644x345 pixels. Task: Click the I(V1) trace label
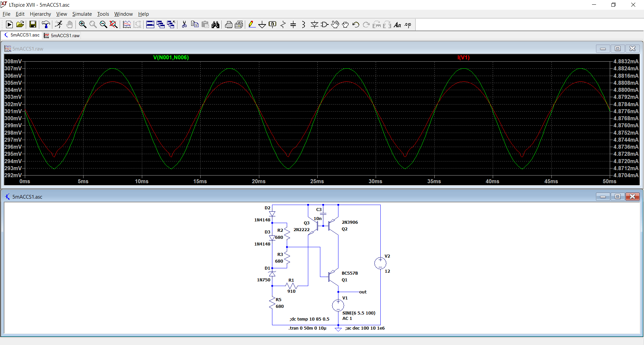464,58
